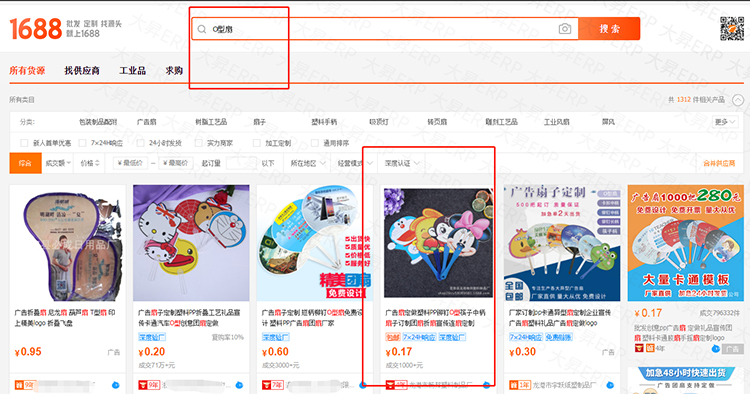Viewport: 750px width, 408px height.
Task: Enable 实力商家 checkbox
Action: pyautogui.click(x=199, y=143)
